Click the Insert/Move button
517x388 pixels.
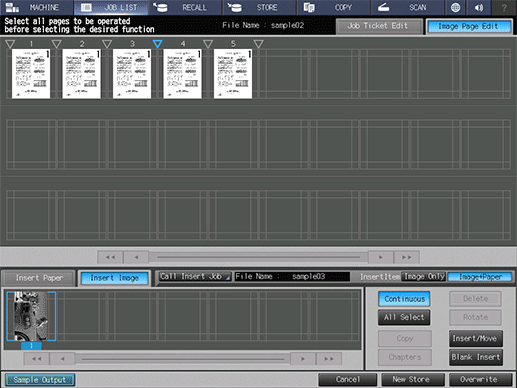[x=475, y=339]
